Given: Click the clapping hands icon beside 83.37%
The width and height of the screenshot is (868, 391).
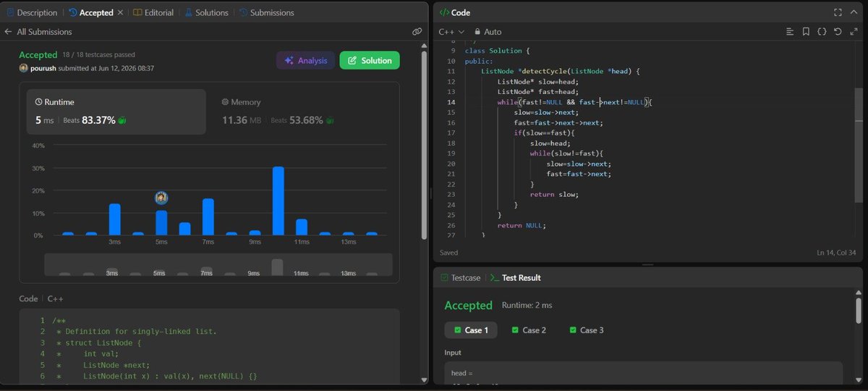Looking at the screenshot, I should click(122, 120).
